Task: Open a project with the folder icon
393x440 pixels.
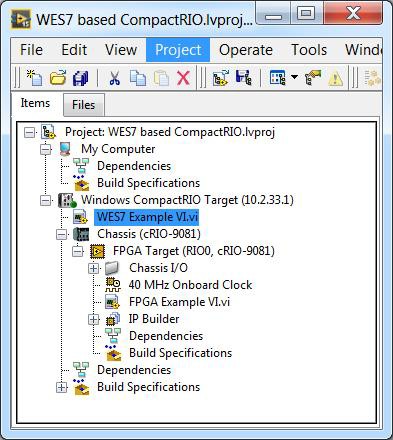Action: coord(58,78)
